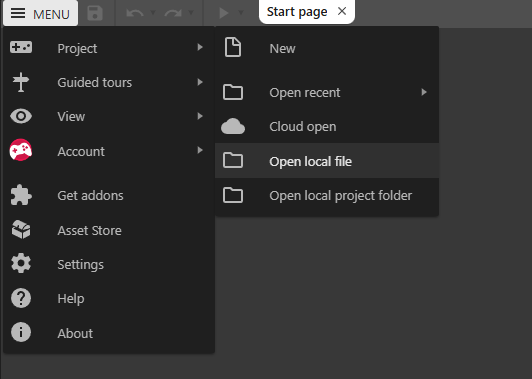Switch to the Start page tab
This screenshot has height=379, width=532.
(x=297, y=12)
